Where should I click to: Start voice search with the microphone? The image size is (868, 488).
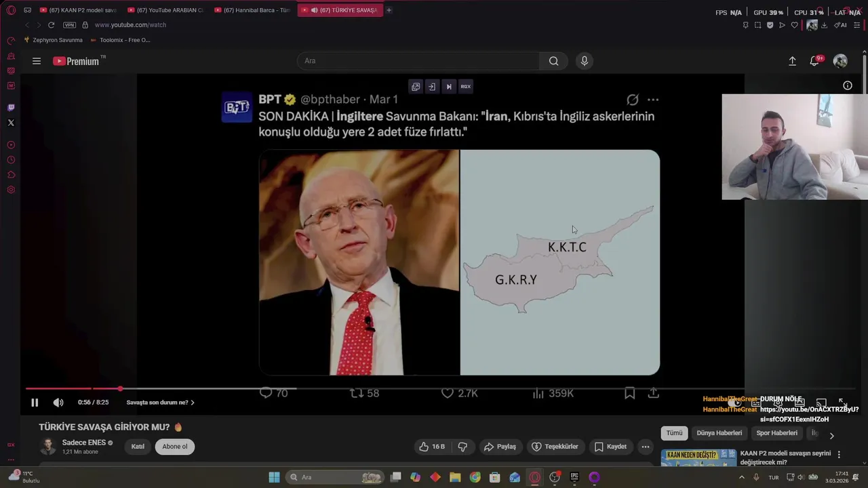(x=585, y=61)
